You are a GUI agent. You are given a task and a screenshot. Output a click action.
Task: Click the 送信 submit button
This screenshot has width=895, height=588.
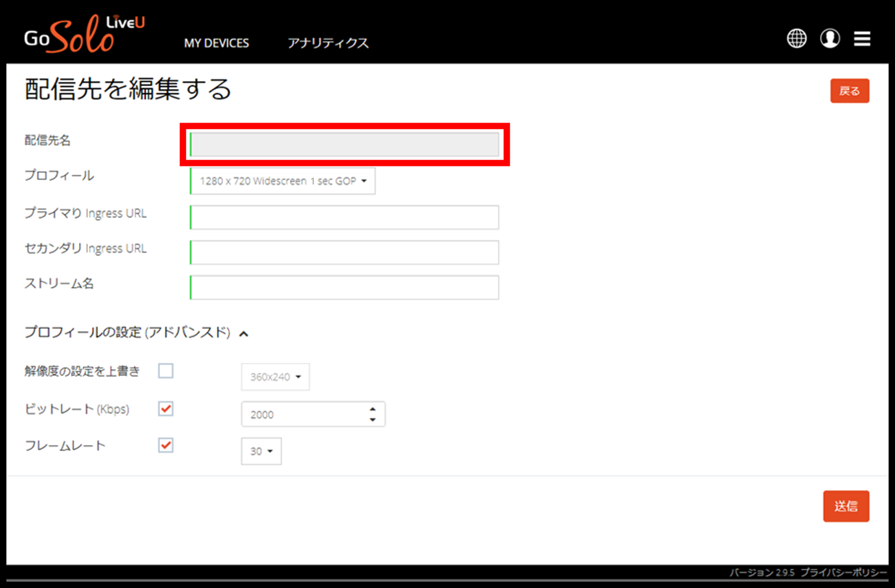coord(846,506)
